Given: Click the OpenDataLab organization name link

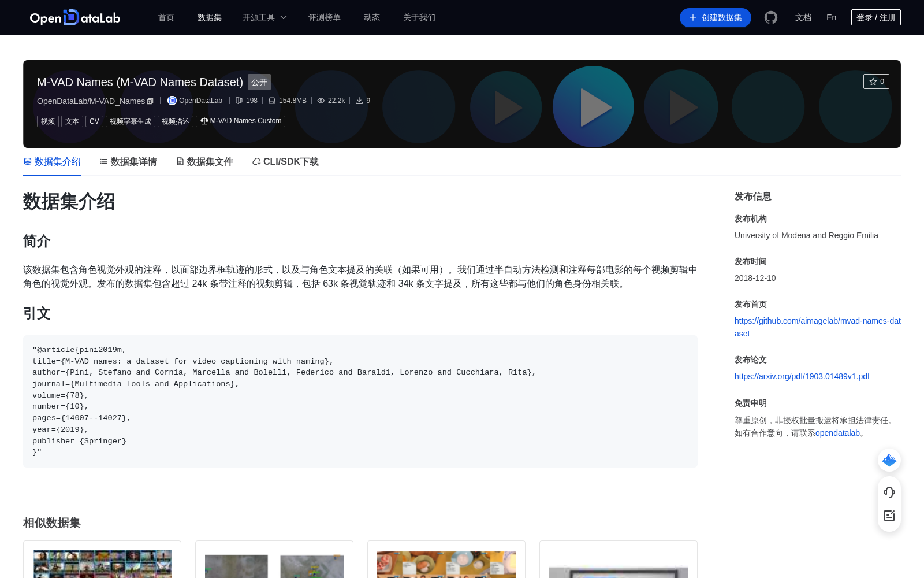Looking at the screenshot, I should tap(200, 101).
